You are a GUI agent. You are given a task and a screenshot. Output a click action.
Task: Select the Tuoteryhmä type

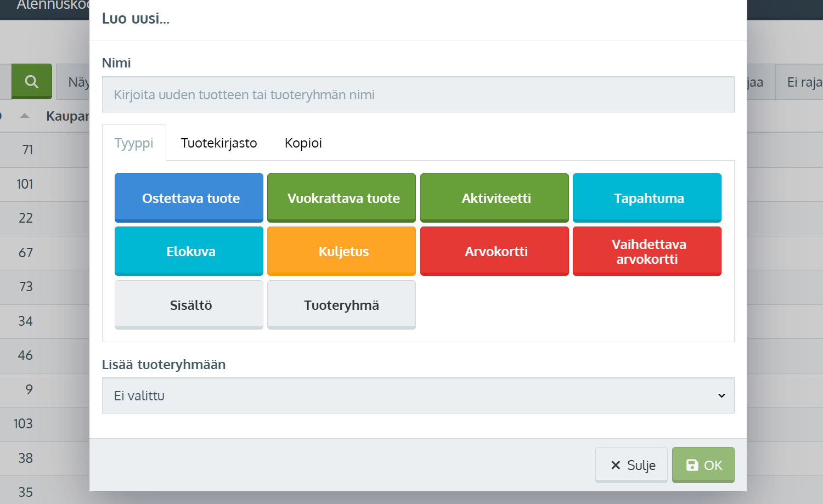click(341, 305)
